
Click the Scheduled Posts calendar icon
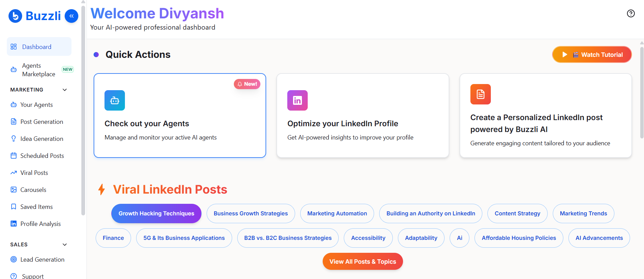(x=14, y=155)
